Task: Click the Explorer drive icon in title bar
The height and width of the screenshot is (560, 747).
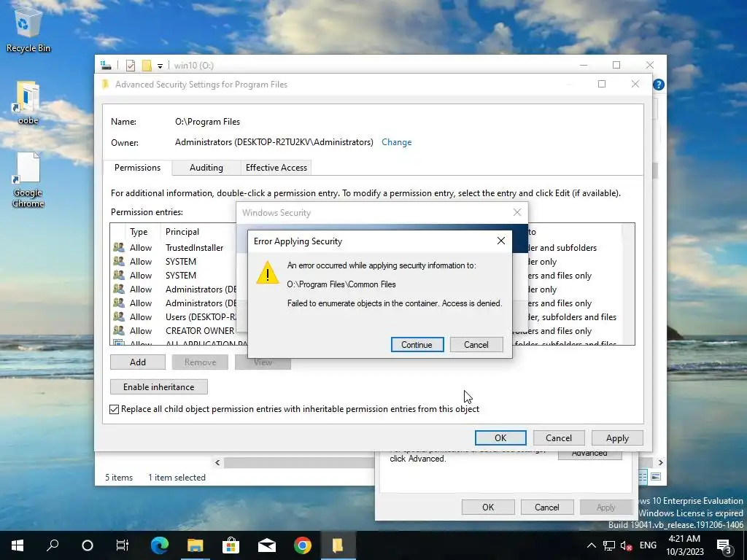Action: tap(106, 65)
